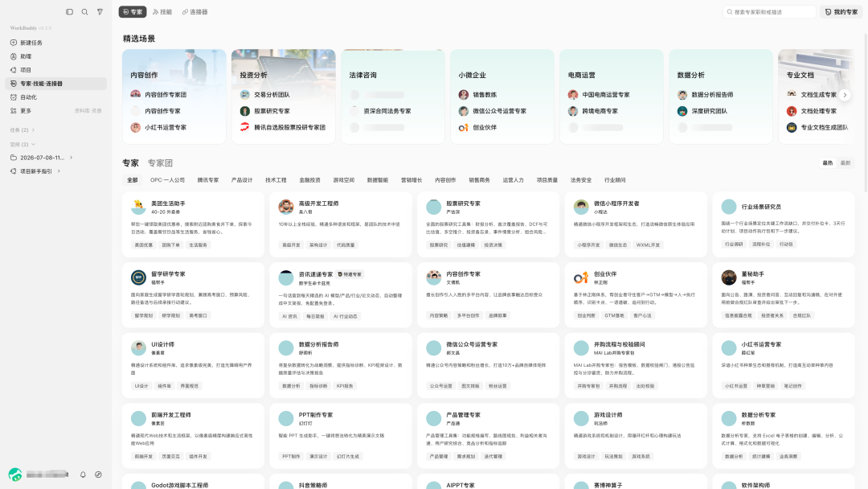
Task: Switch to the 专家 top tab
Action: click(133, 11)
